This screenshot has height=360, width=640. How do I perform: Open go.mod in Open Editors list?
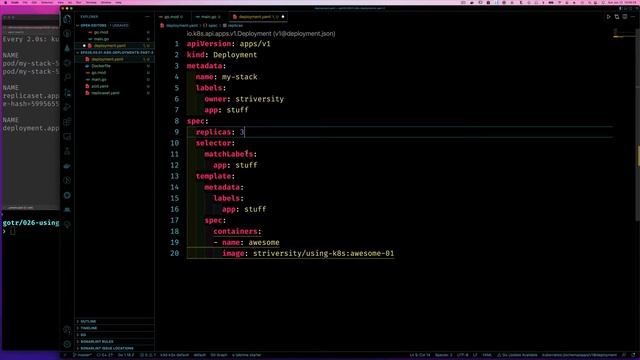coord(115,32)
